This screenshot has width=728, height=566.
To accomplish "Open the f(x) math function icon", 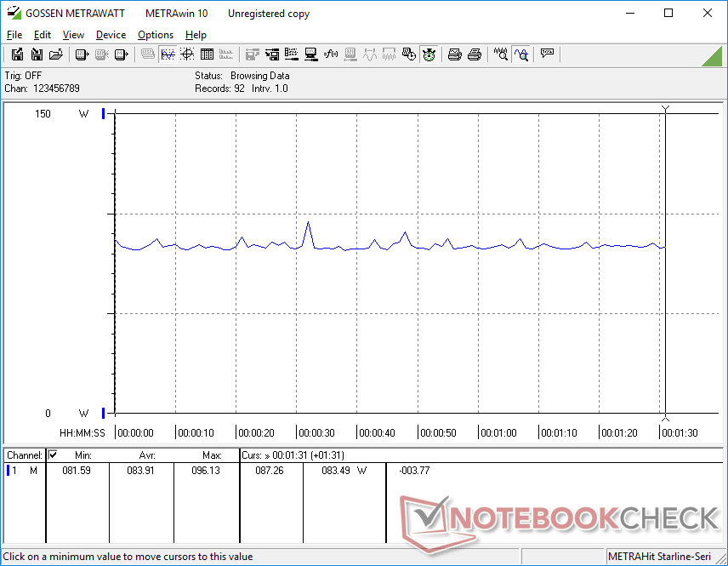I will pos(331,54).
